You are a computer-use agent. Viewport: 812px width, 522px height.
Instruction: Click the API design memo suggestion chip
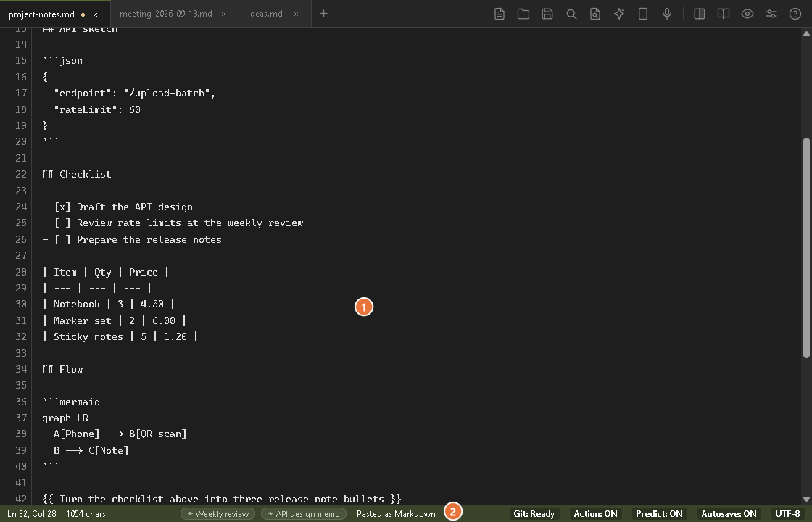tap(304, 514)
